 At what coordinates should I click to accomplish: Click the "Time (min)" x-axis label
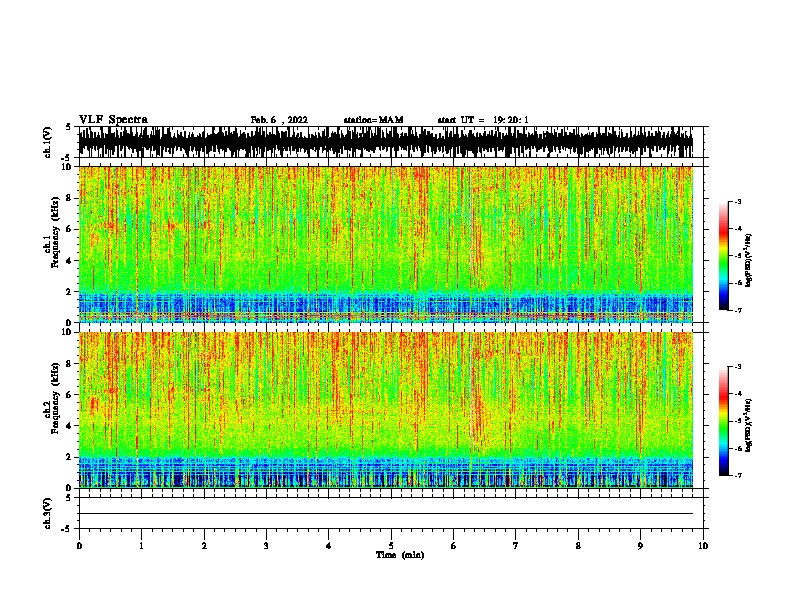point(400,555)
